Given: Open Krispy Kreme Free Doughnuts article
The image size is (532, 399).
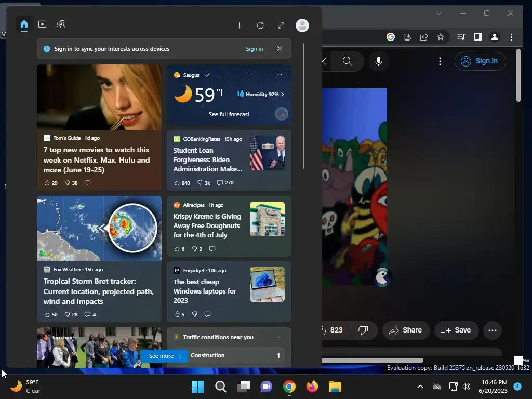Looking at the screenshot, I should 207,225.
